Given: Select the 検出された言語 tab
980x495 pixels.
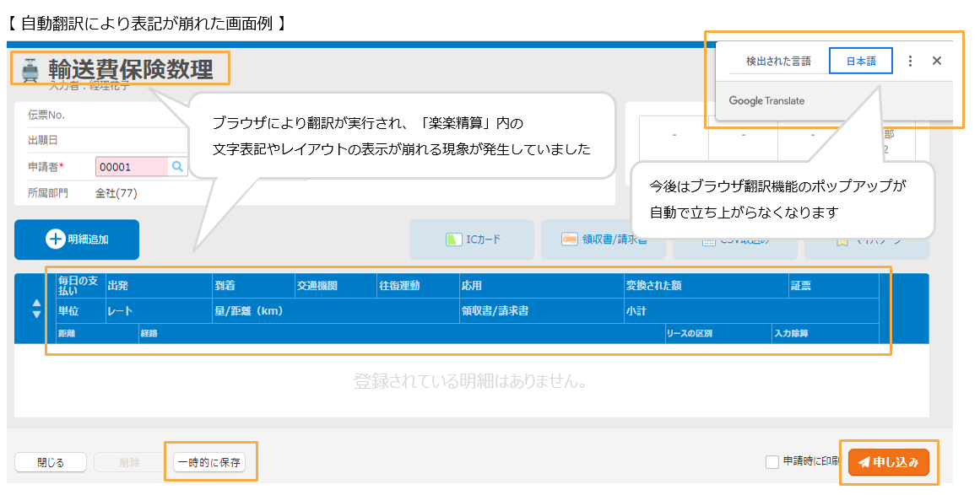Looking at the screenshot, I should (777, 61).
